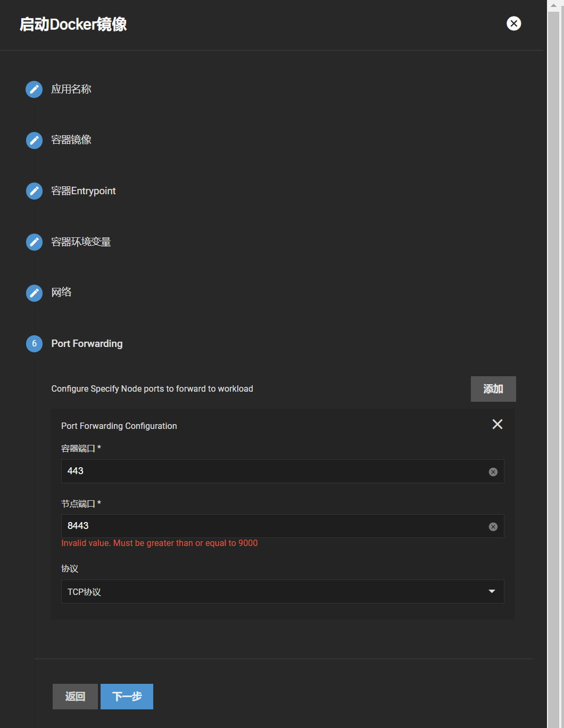Clear the 容器端口 field with its x icon

point(493,472)
